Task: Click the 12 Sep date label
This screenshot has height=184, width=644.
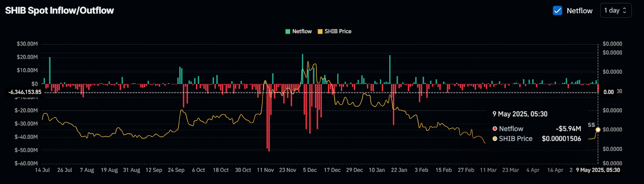Action: [x=154, y=170]
